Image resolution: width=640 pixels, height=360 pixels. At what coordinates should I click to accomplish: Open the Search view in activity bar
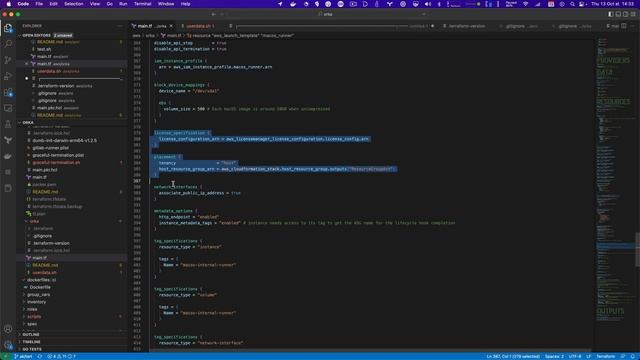[x=8, y=44]
